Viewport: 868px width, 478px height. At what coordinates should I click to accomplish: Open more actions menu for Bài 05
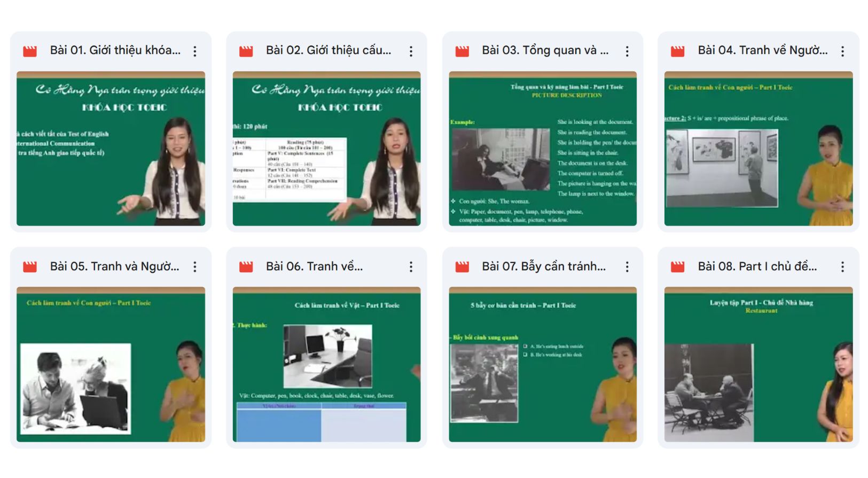tap(195, 267)
